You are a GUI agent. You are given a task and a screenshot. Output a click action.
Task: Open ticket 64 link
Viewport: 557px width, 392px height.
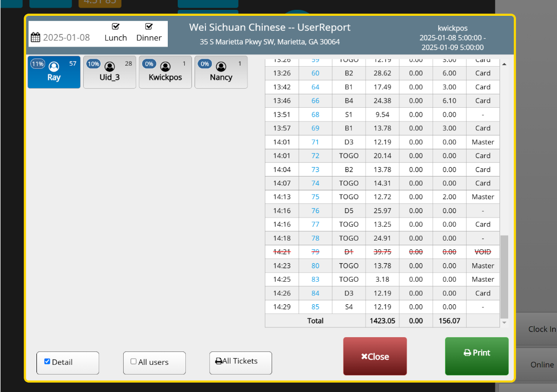315,87
